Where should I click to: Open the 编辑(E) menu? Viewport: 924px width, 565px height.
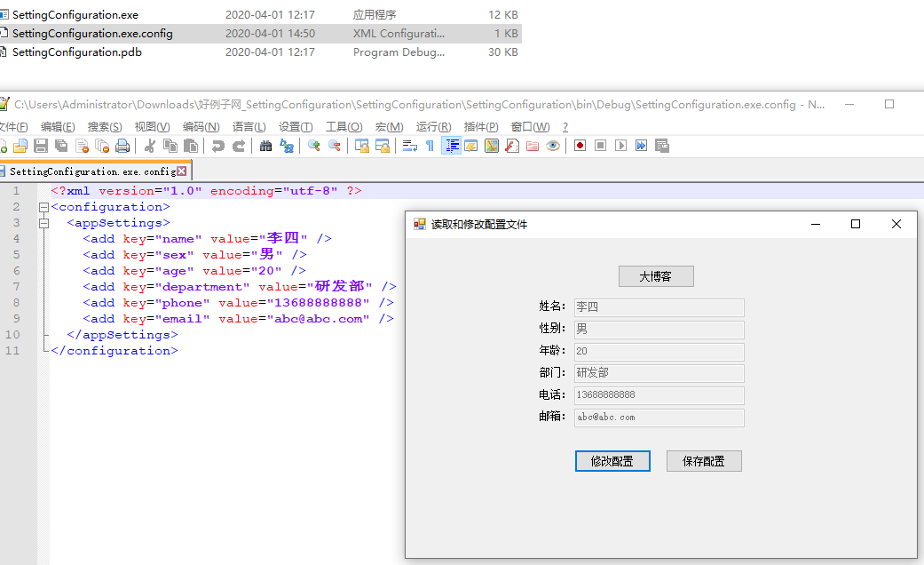(x=57, y=127)
